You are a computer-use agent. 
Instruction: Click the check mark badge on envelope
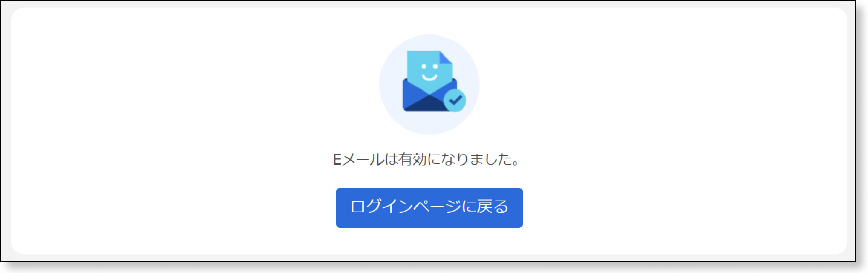coord(455,101)
